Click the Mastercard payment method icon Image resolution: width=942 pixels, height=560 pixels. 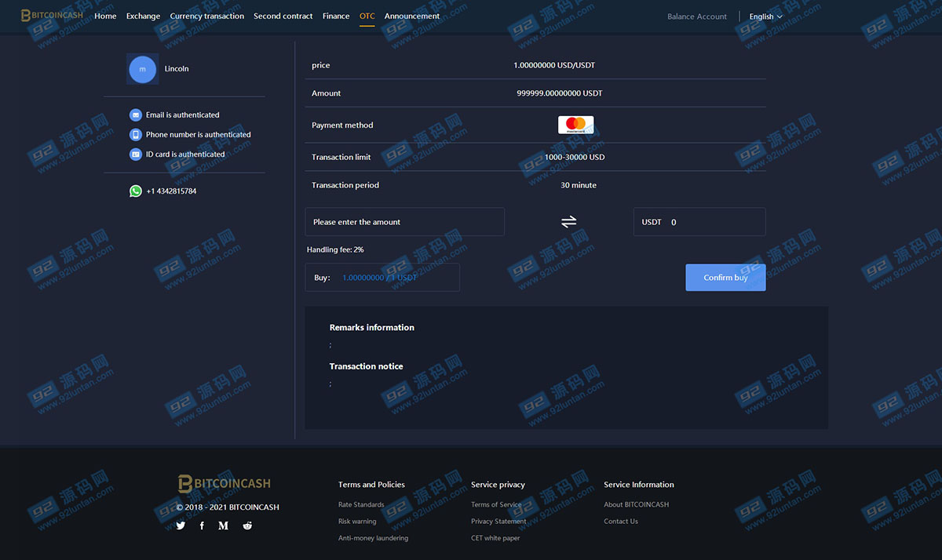(x=575, y=125)
